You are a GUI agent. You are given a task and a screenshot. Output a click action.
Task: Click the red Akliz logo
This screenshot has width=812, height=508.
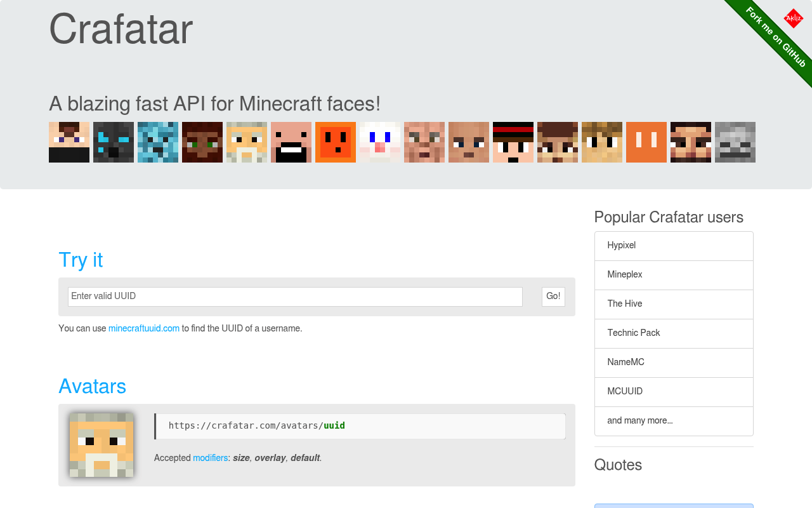pos(794,18)
